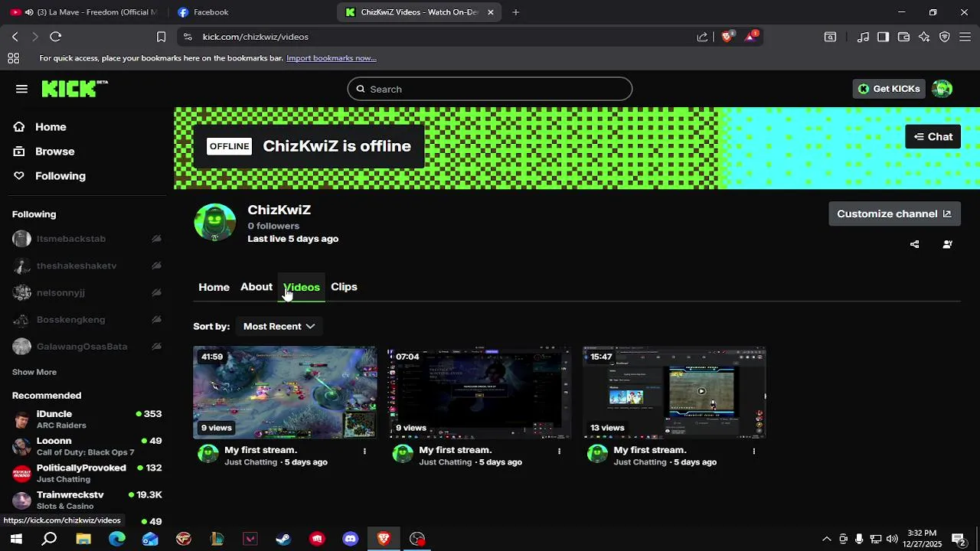Open bookmarks bar apps grid icon

tap(13, 58)
